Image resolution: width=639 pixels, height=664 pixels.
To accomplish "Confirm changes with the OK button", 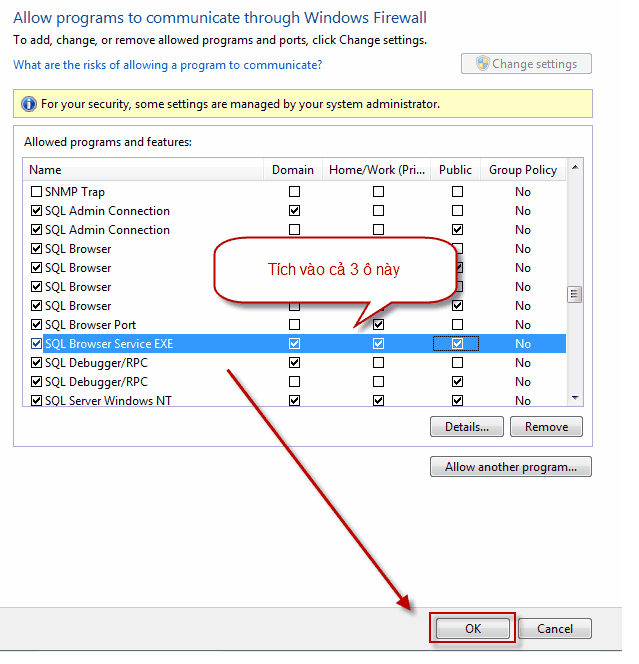I will pos(473,628).
